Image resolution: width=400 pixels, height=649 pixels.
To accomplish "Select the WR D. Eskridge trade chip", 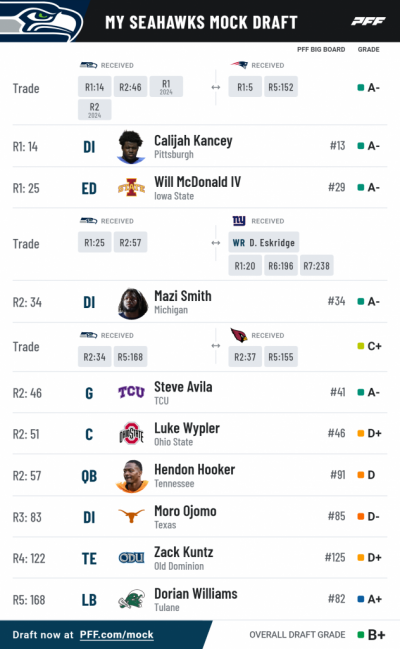I will tap(263, 243).
